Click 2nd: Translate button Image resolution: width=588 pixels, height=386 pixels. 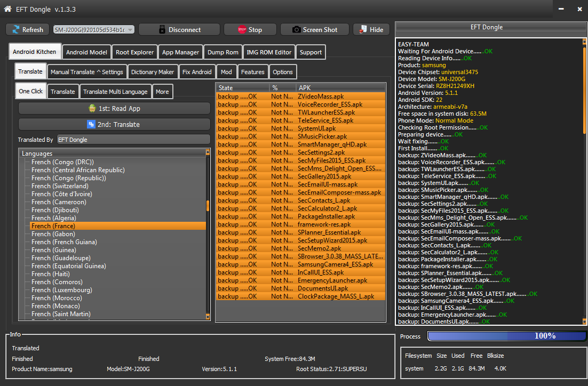click(x=114, y=124)
